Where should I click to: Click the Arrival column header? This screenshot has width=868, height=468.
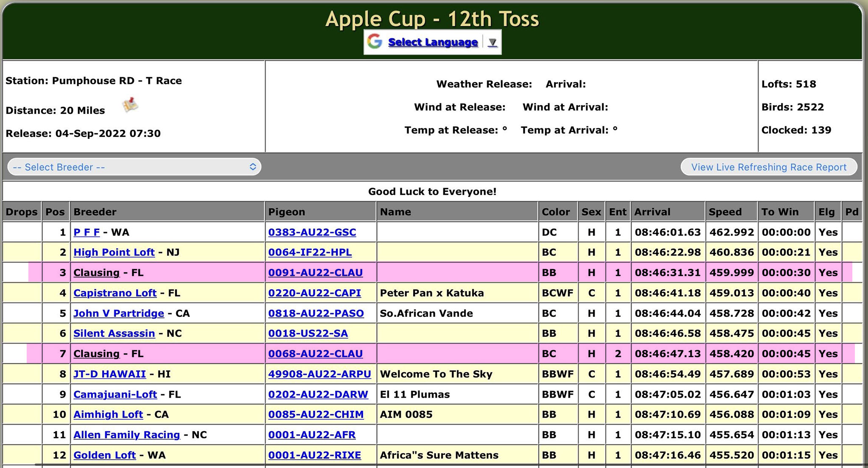[x=652, y=212]
